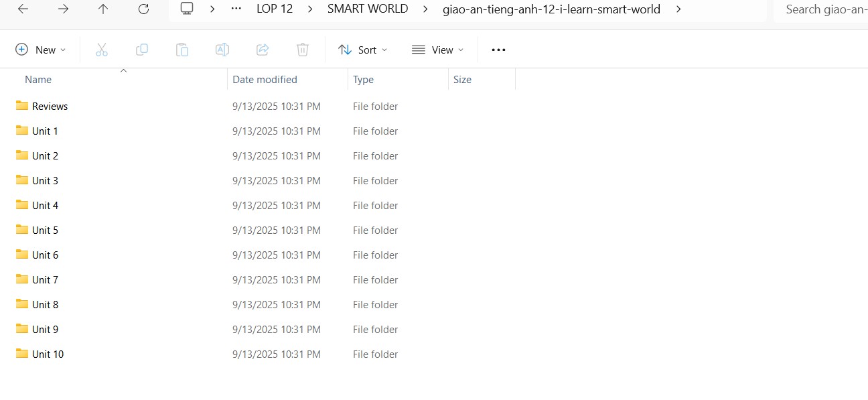Open the Sort dropdown menu
The height and width of the screenshot is (400, 868).
tap(363, 49)
